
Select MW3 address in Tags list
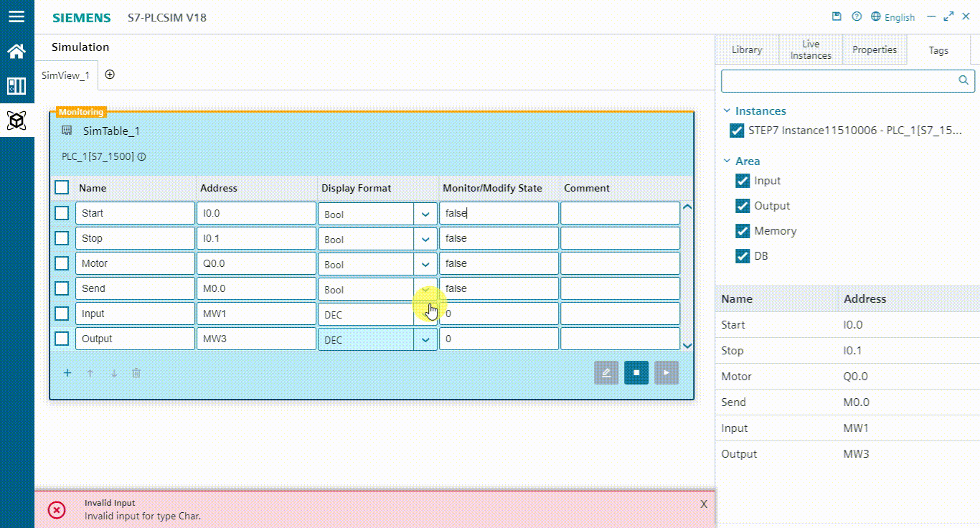pyautogui.click(x=856, y=454)
